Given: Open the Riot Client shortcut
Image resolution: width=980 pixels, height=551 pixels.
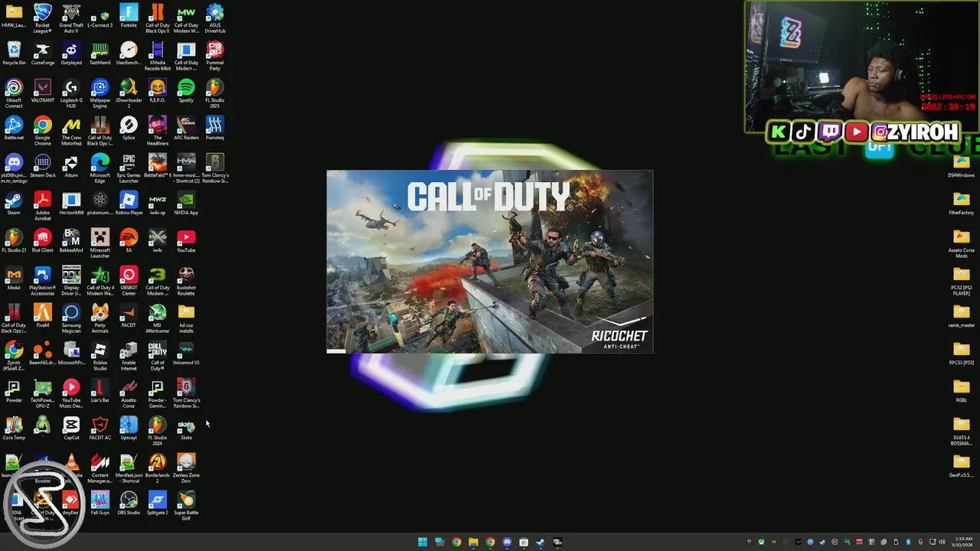Looking at the screenshot, I should 42,241.
